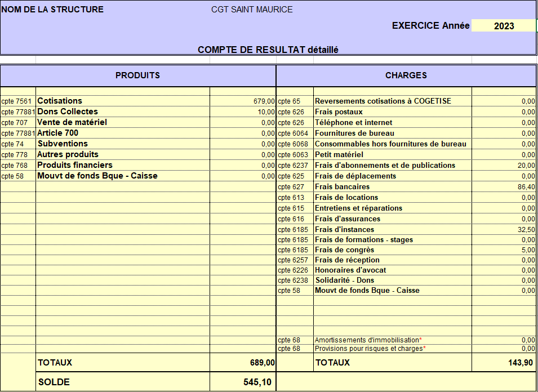
Task: Select the EXERCICE year cell showing 2023
Action: point(503,26)
